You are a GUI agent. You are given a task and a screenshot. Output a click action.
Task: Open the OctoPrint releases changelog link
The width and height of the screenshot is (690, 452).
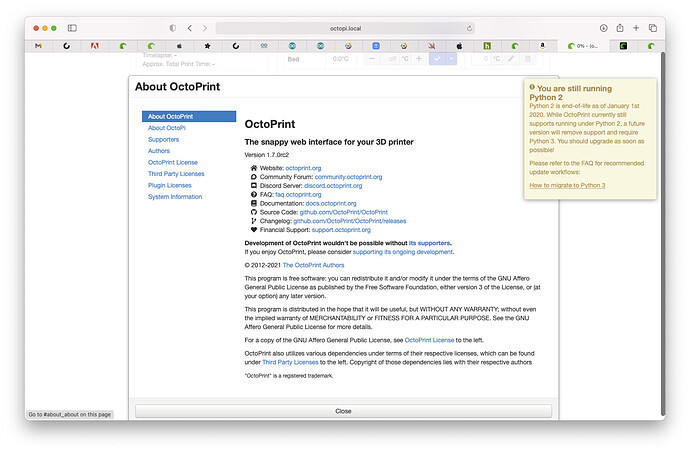349,220
